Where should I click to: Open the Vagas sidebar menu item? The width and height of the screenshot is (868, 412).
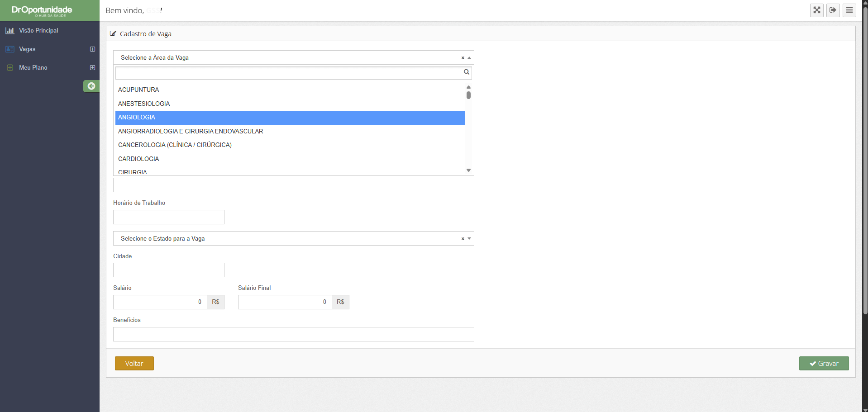coord(27,49)
